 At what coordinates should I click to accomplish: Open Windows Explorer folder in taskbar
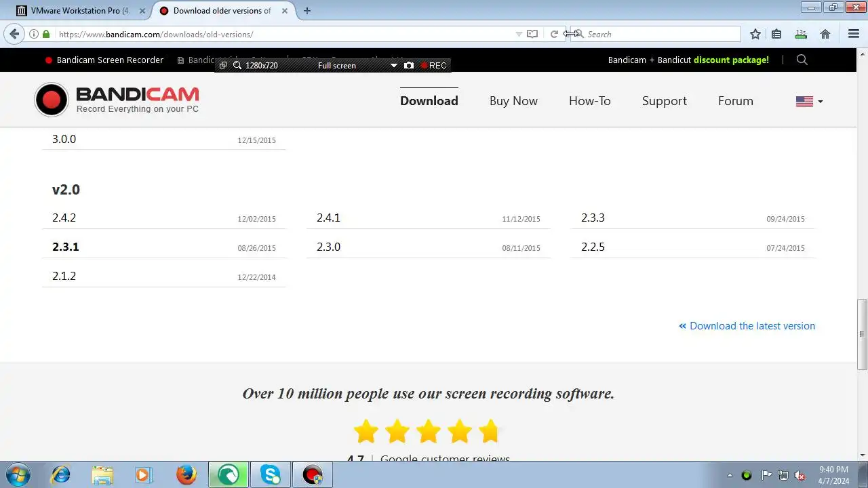coord(102,474)
